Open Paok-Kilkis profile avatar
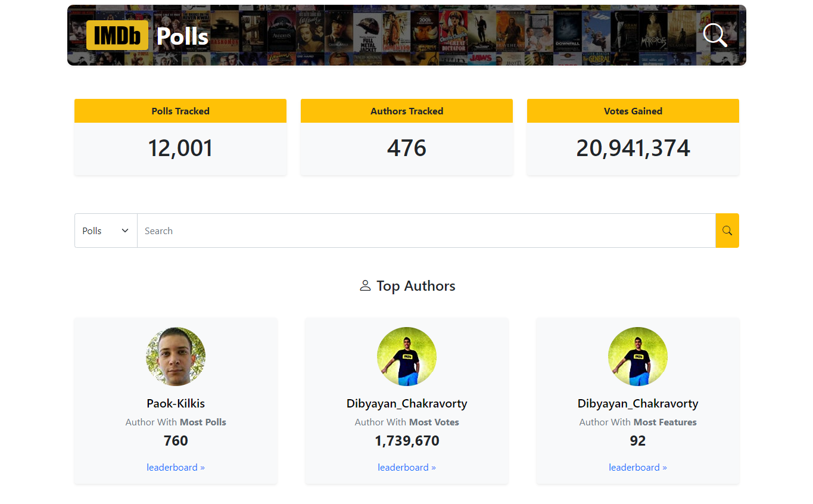Image resolution: width=813 pixels, height=504 pixels. [x=176, y=356]
